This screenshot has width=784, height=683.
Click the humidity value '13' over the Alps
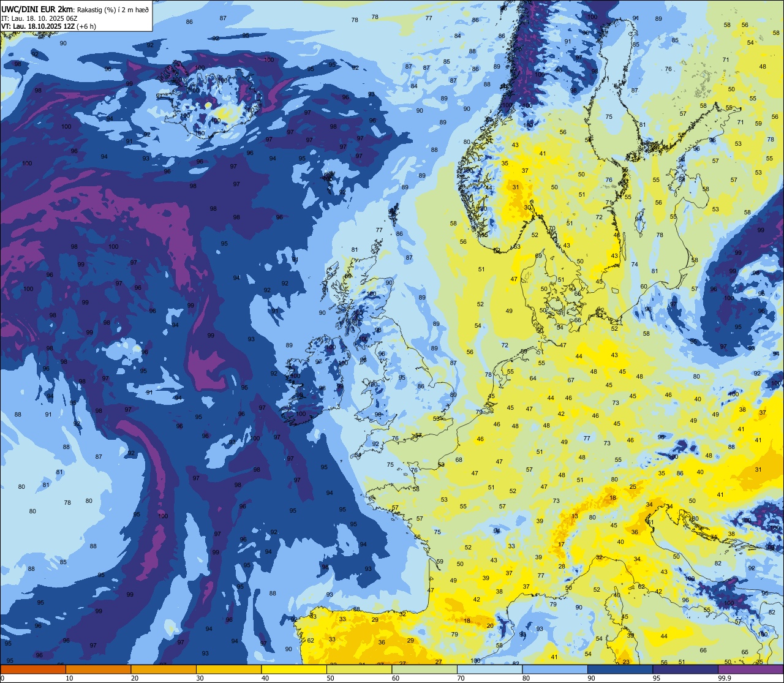(575, 516)
